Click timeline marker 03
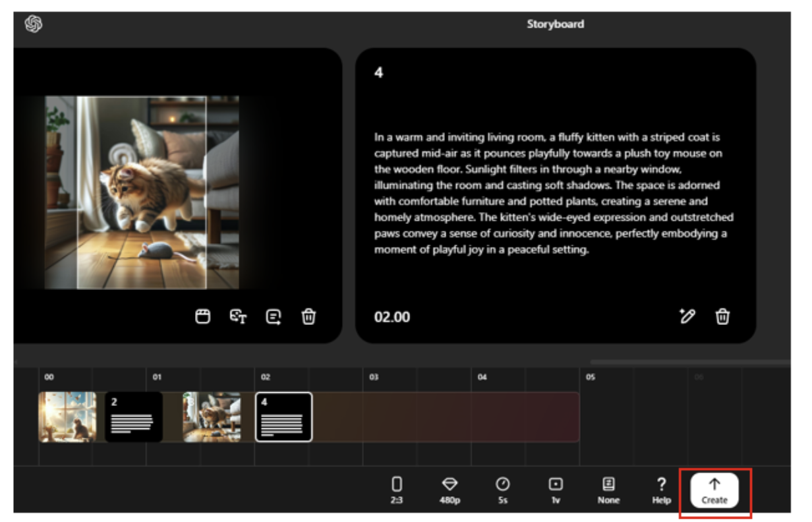Image resolution: width=812 pixels, height=522 pixels. 374,377
